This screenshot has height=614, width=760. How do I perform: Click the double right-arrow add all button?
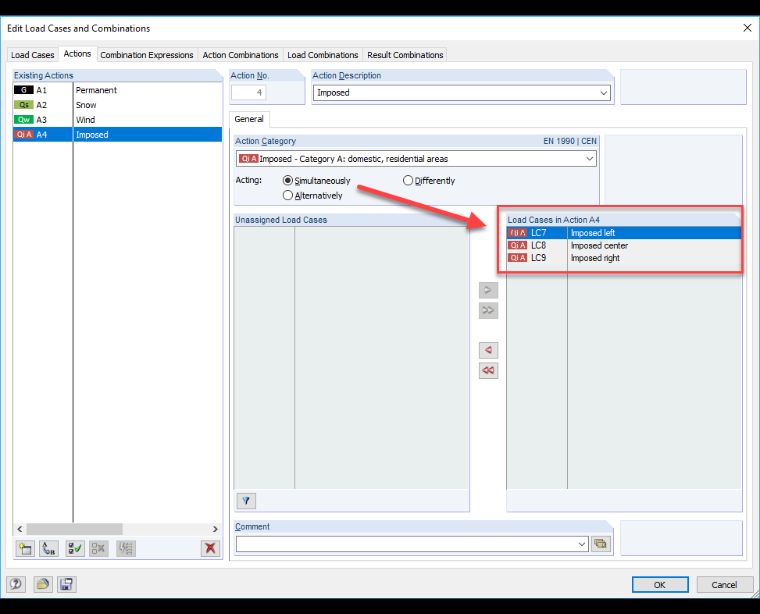coord(488,311)
